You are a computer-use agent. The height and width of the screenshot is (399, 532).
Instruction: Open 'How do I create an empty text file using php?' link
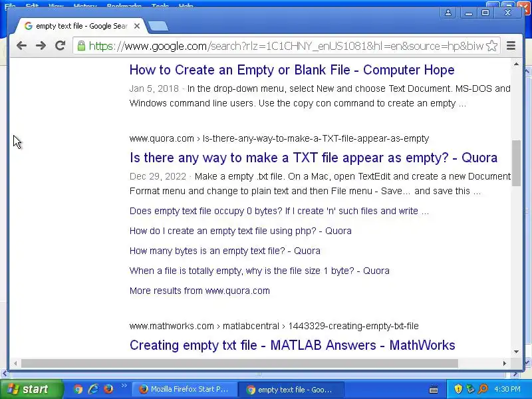point(241,231)
